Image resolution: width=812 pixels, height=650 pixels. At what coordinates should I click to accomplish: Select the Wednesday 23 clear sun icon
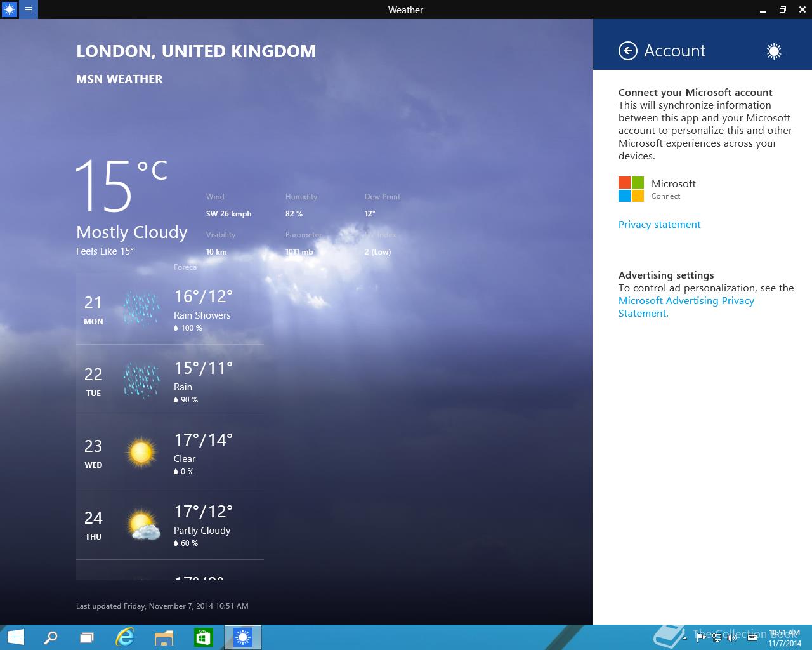pos(141,452)
